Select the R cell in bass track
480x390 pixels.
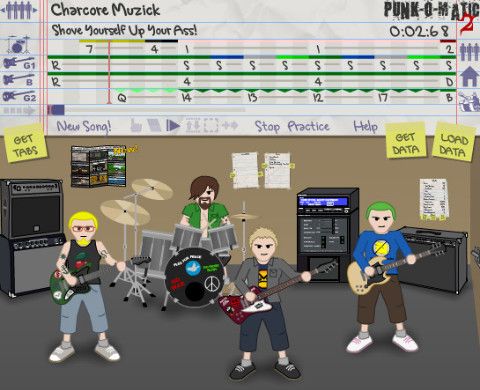56,82
